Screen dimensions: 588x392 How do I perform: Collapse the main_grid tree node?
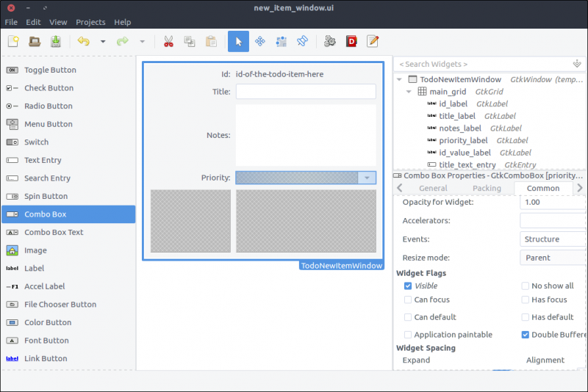pos(409,92)
